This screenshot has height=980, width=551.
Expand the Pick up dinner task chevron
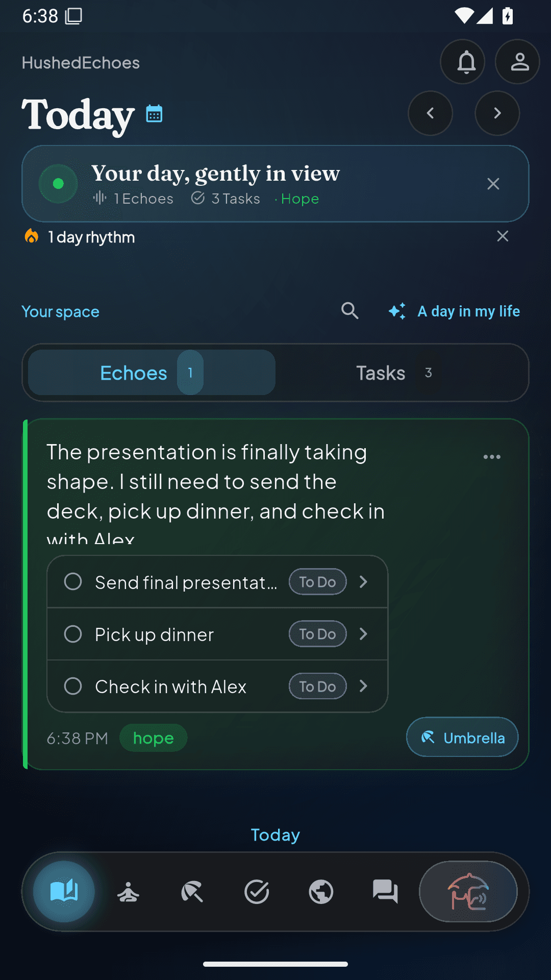(x=363, y=634)
